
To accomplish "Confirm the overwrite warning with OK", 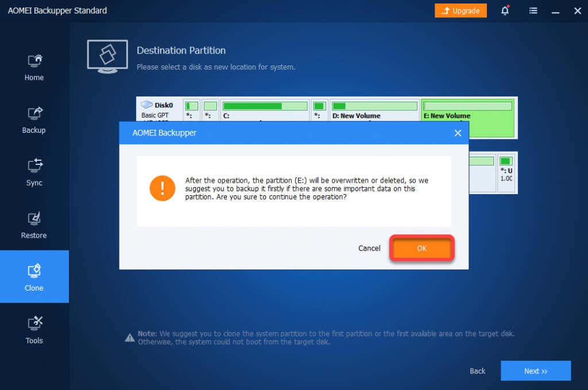I will (x=422, y=248).
